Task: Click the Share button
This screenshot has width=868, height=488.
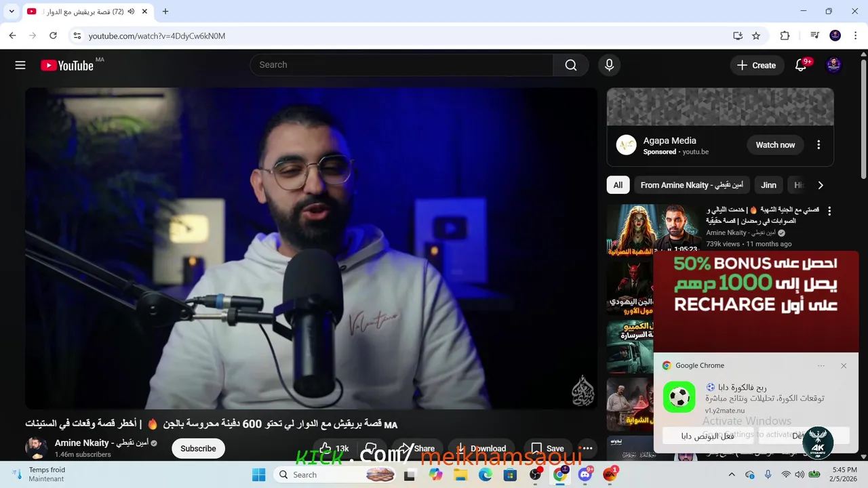Action: point(417,448)
